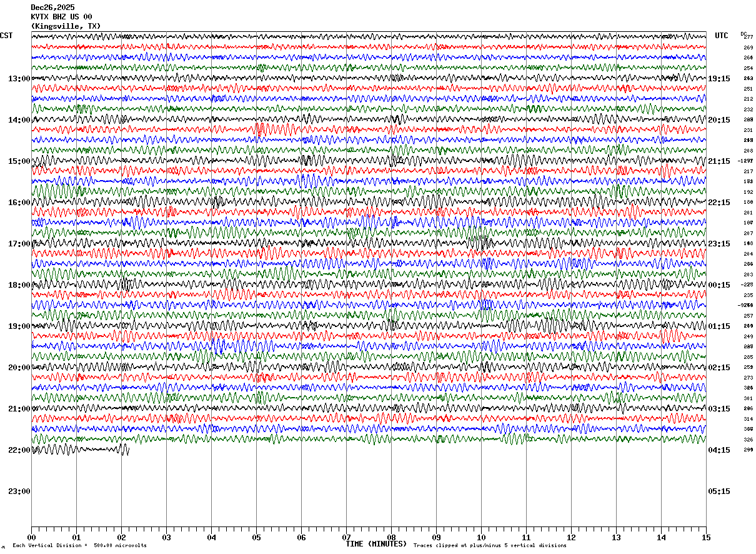756x554 pixels.
Task: Click minute 00 on the bottom axis
Action: (x=31, y=537)
